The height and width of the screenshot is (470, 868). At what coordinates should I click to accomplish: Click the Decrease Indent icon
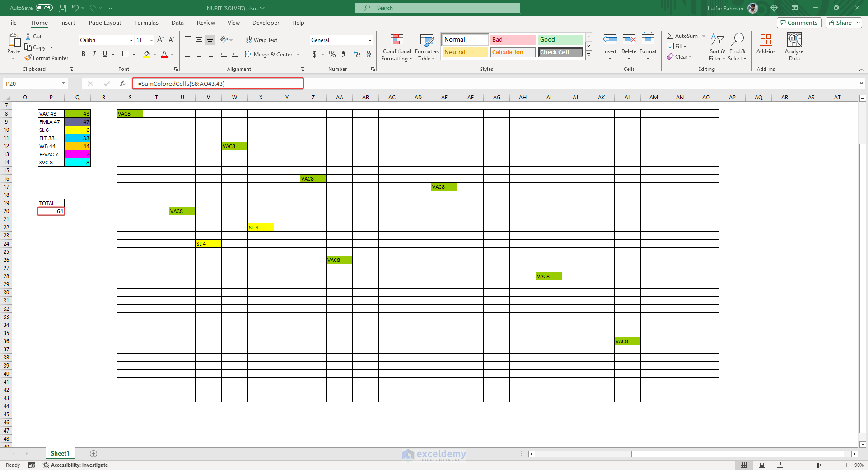[224, 54]
